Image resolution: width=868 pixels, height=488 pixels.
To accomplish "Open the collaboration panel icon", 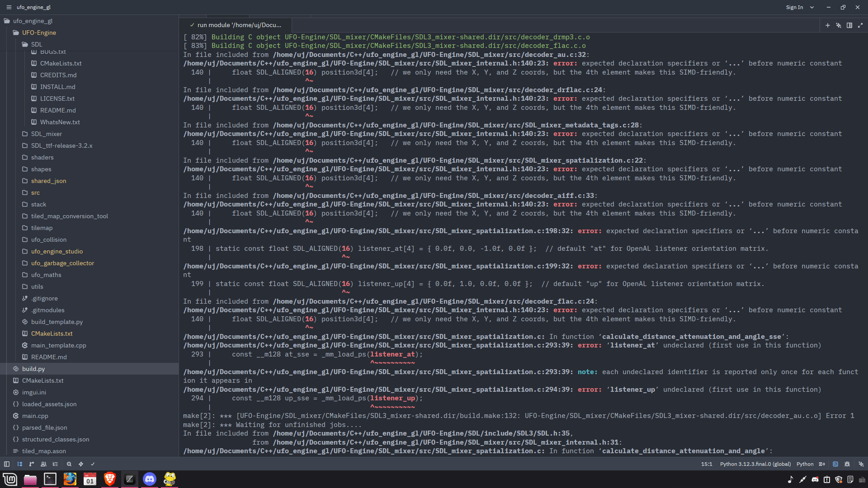I will click(43, 464).
